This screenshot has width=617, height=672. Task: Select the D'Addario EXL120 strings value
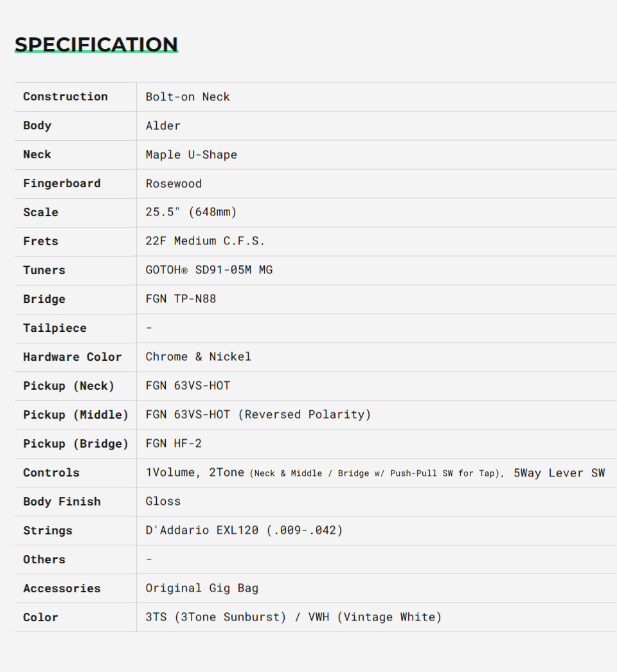click(244, 531)
